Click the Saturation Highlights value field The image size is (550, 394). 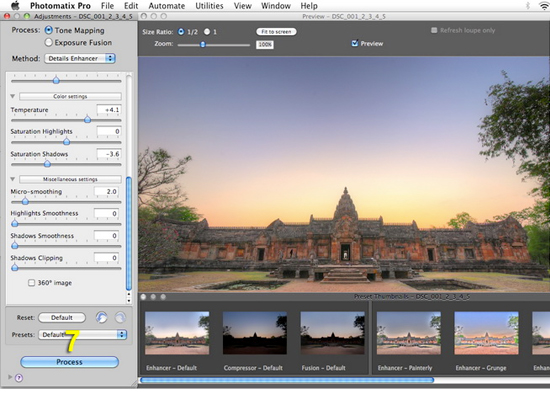tap(109, 131)
